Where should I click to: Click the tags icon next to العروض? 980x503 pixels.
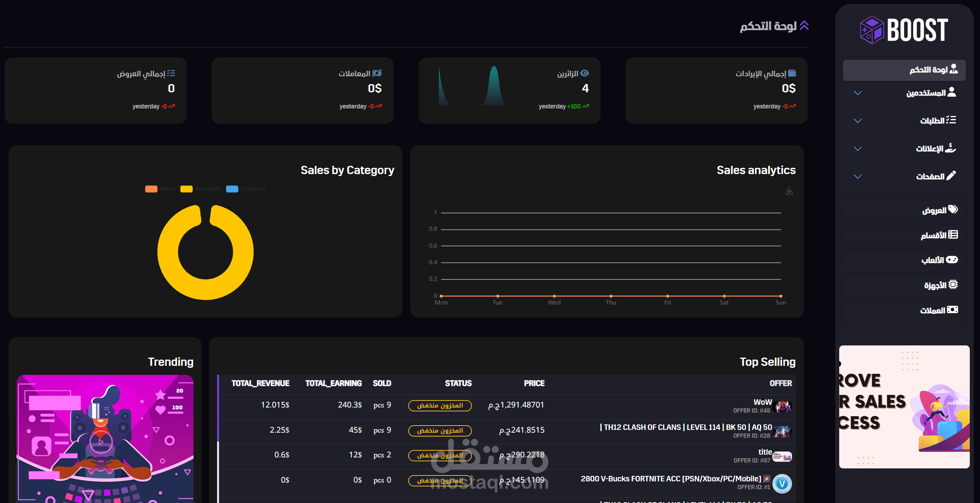(953, 209)
